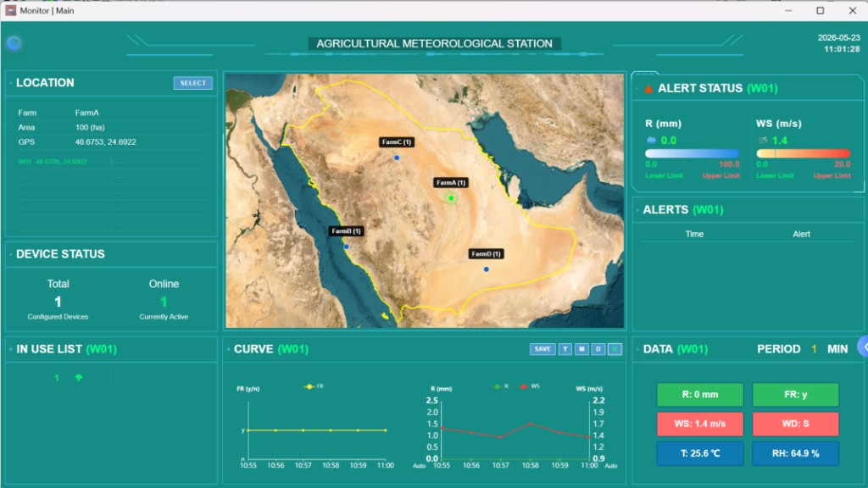This screenshot has height=488, width=868.
Task: Click the Online currently active count
Action: click(164, 302)
